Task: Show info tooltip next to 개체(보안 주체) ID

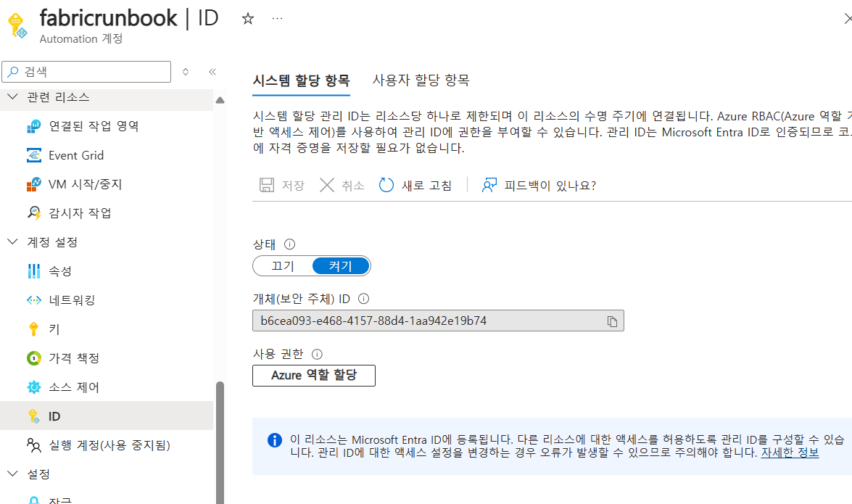Action: point(363,299)
